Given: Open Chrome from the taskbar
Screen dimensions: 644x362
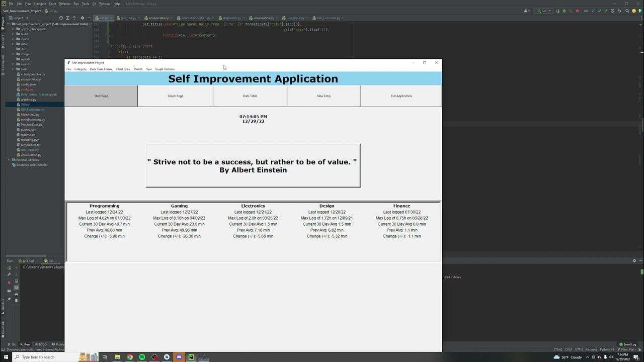Looking at the screenshot, I should [130, 357].
